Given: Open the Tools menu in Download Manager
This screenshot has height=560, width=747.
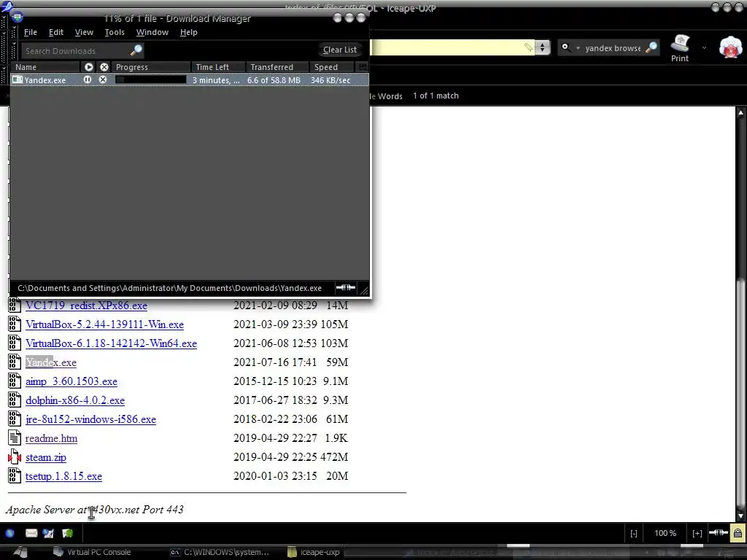Looking at the screenshot, I should tap(115, 32).
